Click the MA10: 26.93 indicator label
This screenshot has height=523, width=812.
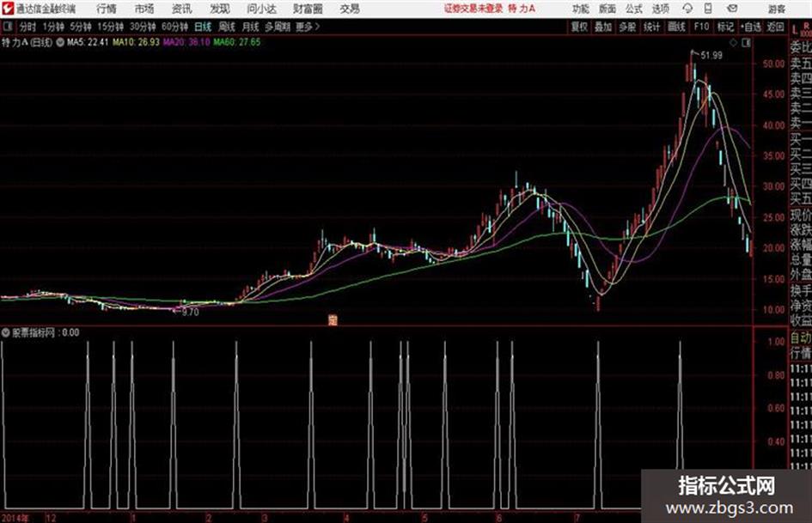[x=137, y=42]
